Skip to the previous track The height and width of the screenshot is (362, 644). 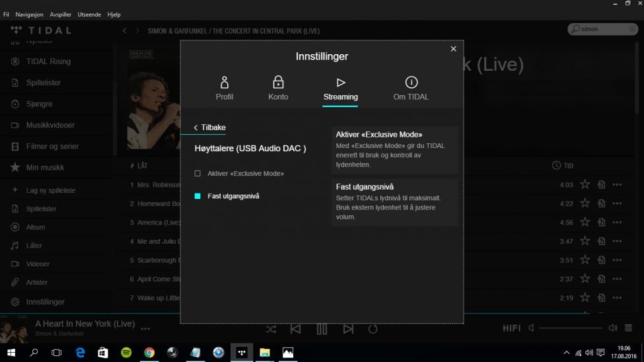[x=296, y=329]
